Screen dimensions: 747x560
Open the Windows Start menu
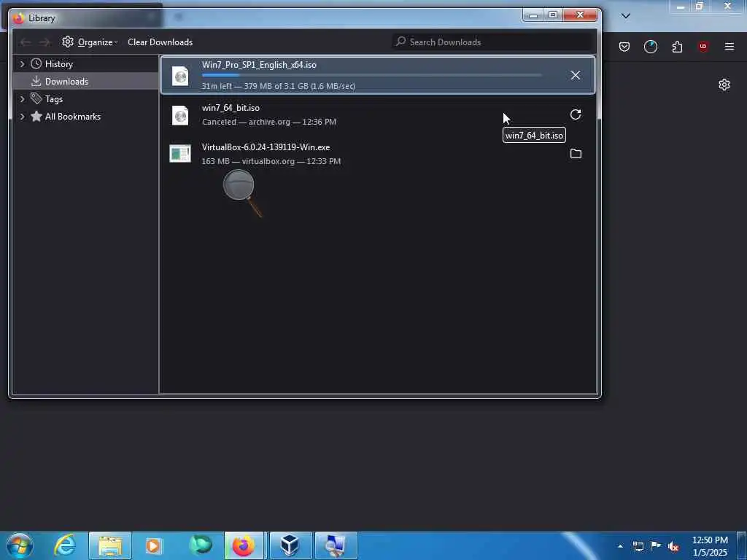coord(20,545)
